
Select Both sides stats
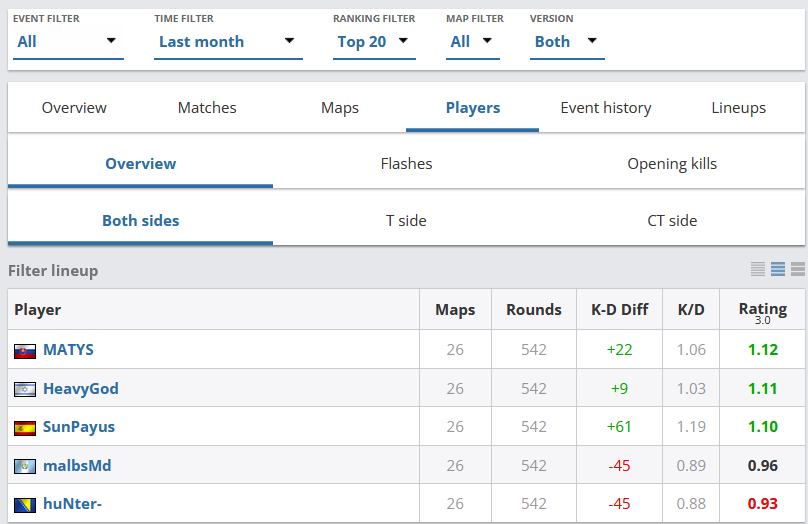(140, 221)
